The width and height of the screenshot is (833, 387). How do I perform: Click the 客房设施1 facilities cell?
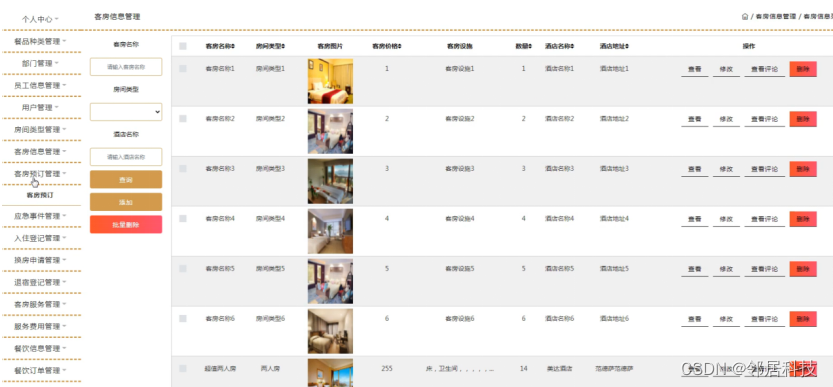point(460,69)
